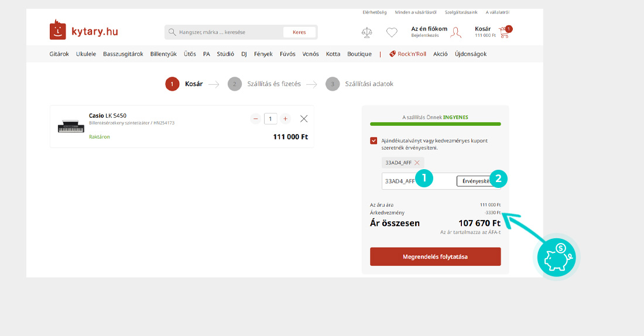Open the DJ menu
This screenshot has width=644, height=336.
tap(244, 54)
